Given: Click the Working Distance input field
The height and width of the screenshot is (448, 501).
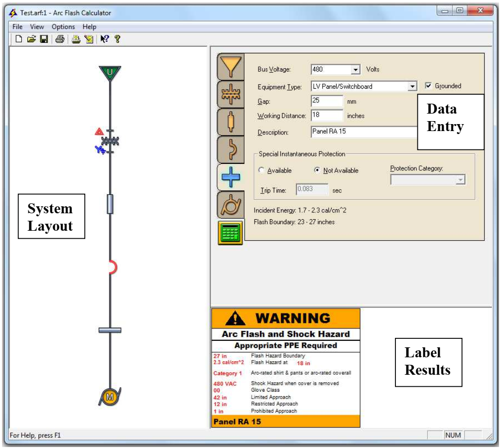Looking at the screenshot, I should [327, 115].
